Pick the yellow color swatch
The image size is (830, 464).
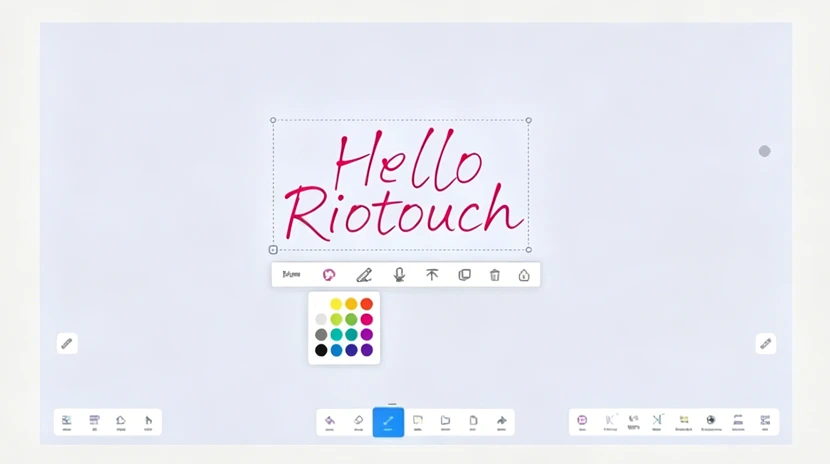click(336, 304)
